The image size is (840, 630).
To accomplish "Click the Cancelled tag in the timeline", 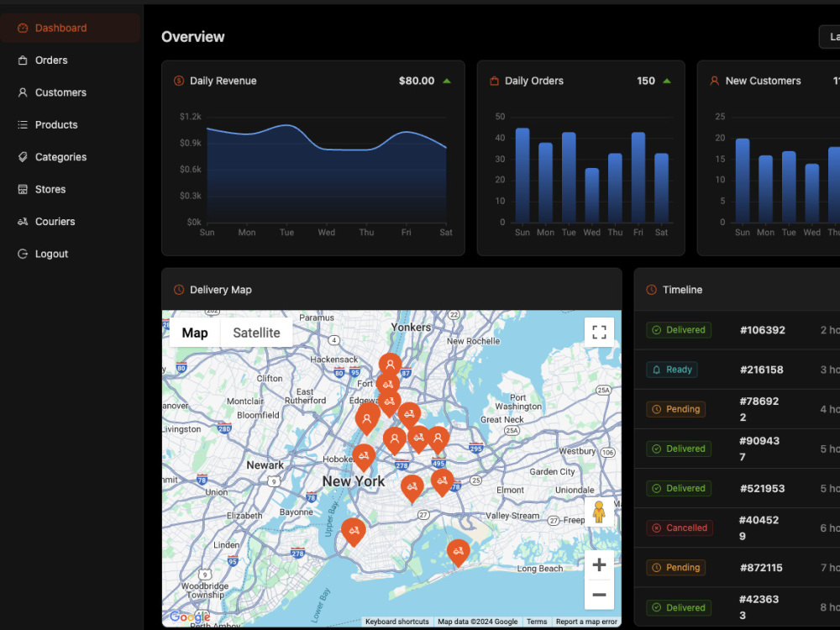I will click(x=680, y=528).
